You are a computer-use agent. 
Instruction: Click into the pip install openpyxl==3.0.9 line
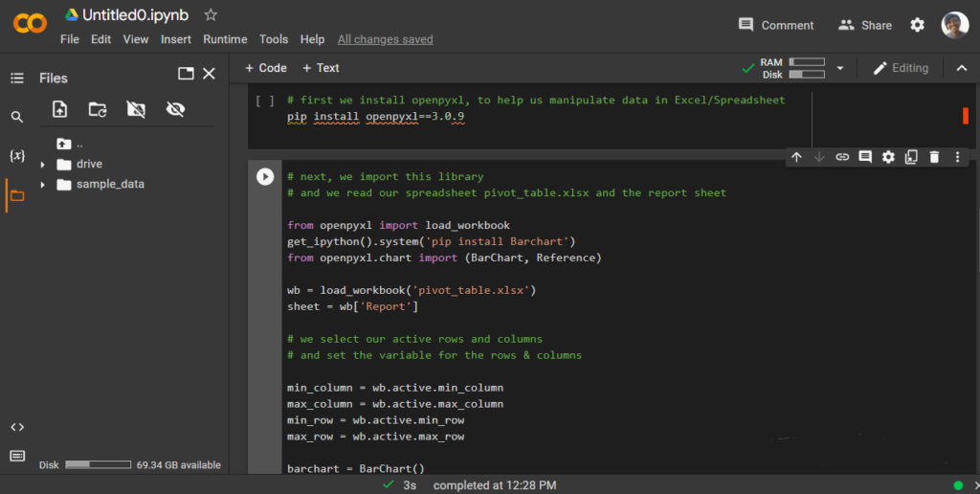point(375,116)
